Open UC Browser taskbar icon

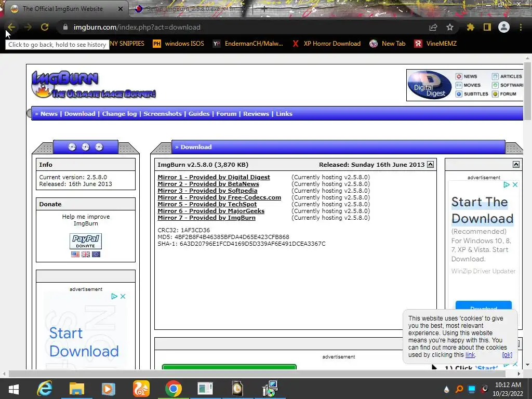pyautogui.click(x=141, y=389)
